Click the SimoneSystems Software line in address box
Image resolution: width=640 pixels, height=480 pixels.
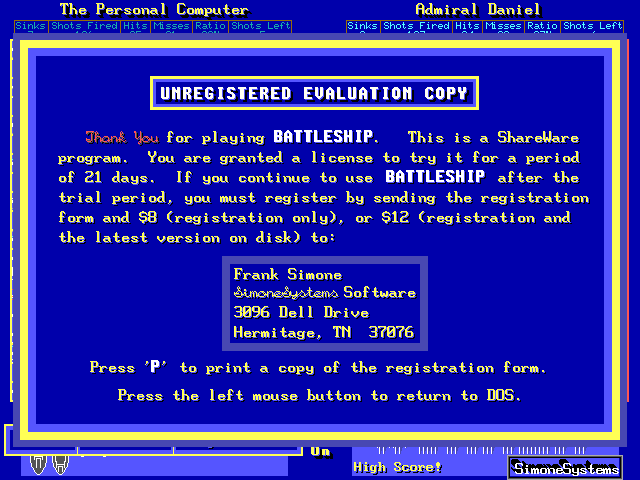click(x=325, y=293)
